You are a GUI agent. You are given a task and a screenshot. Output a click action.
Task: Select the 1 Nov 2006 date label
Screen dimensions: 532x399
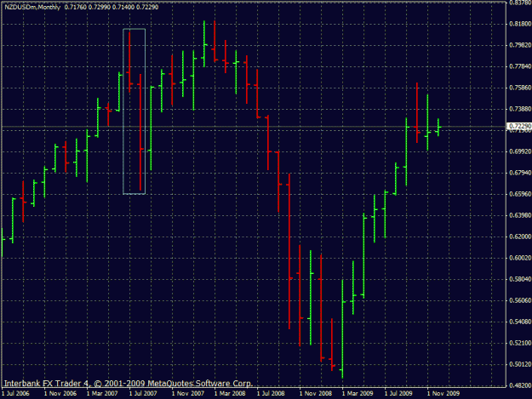click(x=60, y=394)
